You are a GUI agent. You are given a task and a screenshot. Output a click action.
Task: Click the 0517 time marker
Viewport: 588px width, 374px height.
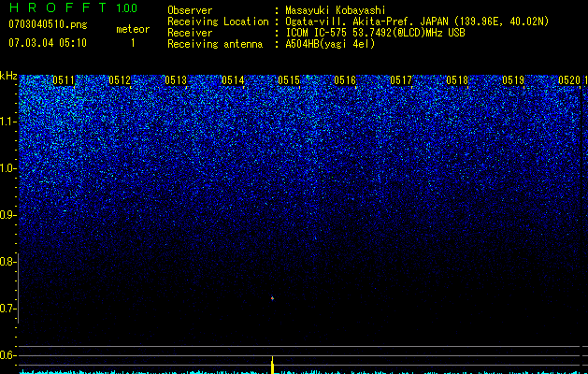[401, 80]
